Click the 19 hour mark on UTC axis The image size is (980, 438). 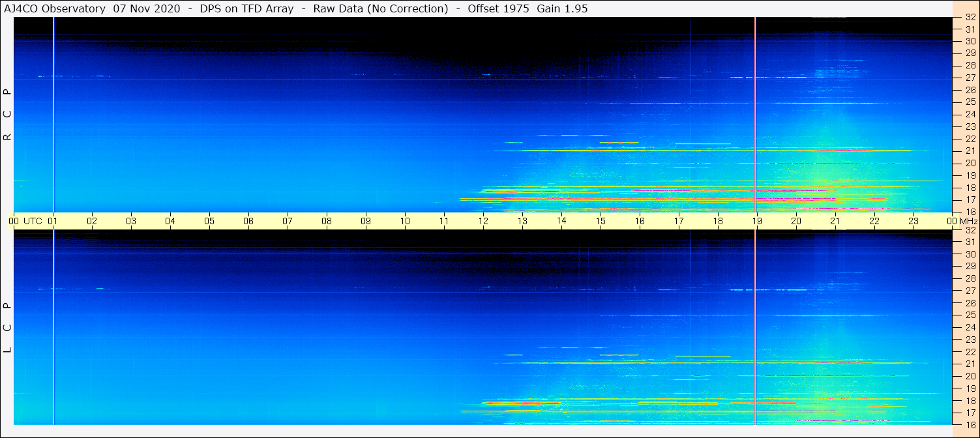click(756, 221)
